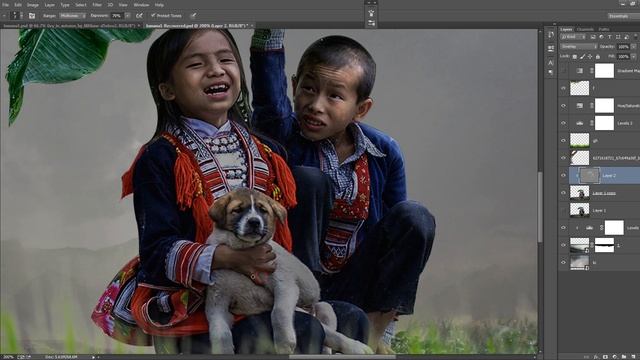640x360 pixels.
Task: Lock image pixels with brush icon
Action: pyautogui.click(x=582, y=56)
